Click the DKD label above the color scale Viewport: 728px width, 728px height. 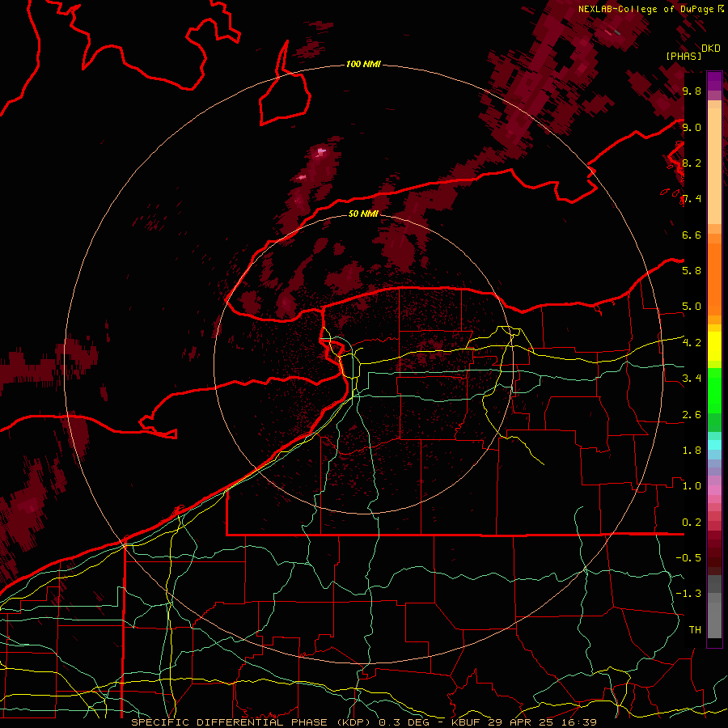711,49
